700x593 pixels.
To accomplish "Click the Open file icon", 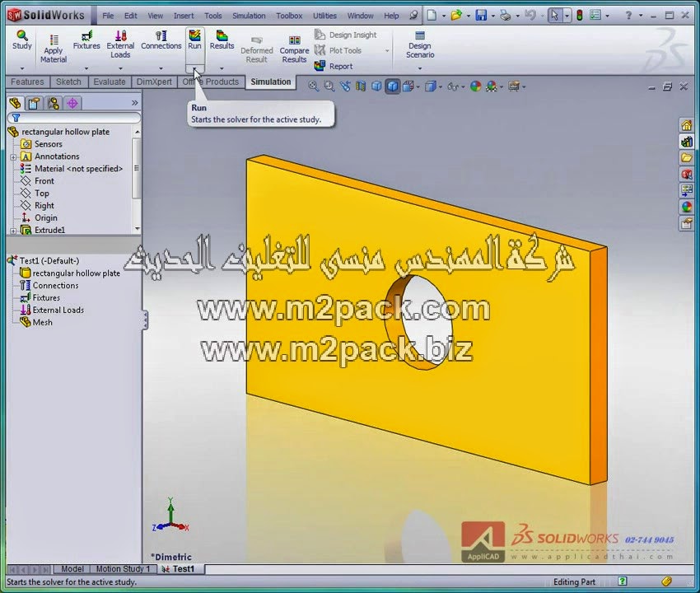I will 455,16.
